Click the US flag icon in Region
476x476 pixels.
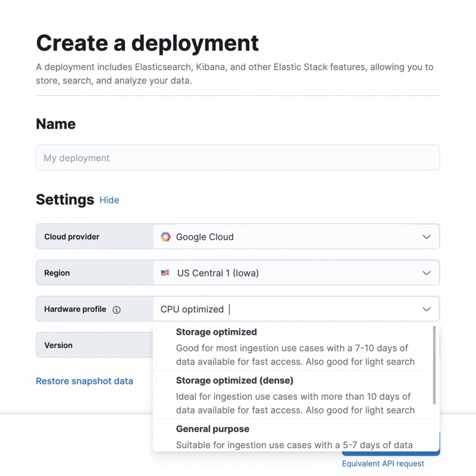(165, 273)
